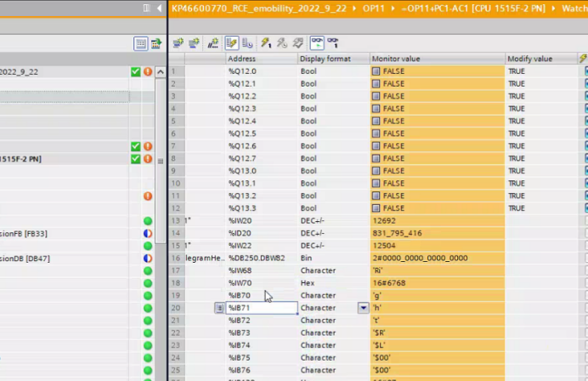This screenshot has width=588, height=381.
Task: Click the Insert row toolbar icon
Action: click(178, 43)
